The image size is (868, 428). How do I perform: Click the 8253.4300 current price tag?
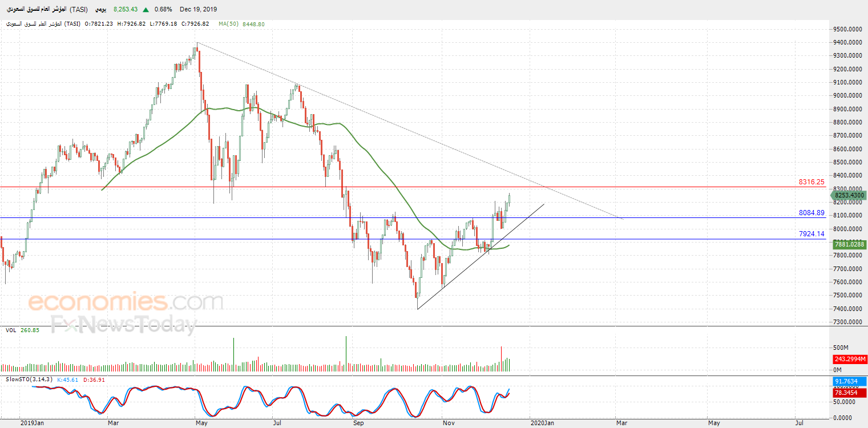(x=849, y=195)
